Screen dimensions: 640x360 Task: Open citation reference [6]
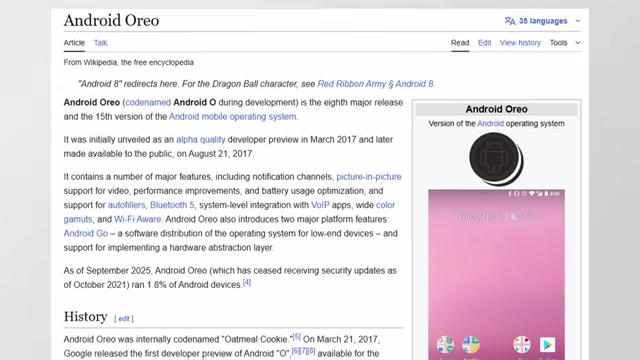pos(296,351)
